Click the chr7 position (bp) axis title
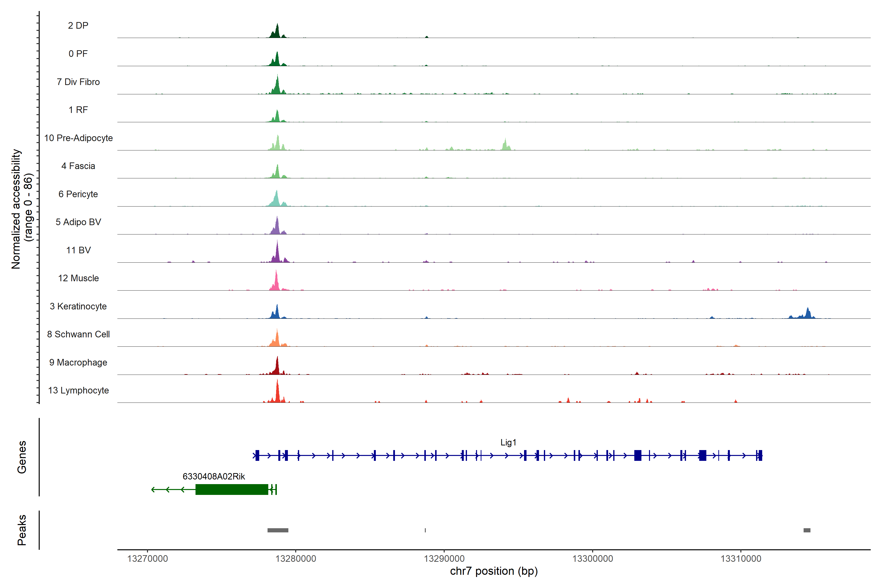The width and height of the screenshot is (882, 588). click(x=493, y=571)
